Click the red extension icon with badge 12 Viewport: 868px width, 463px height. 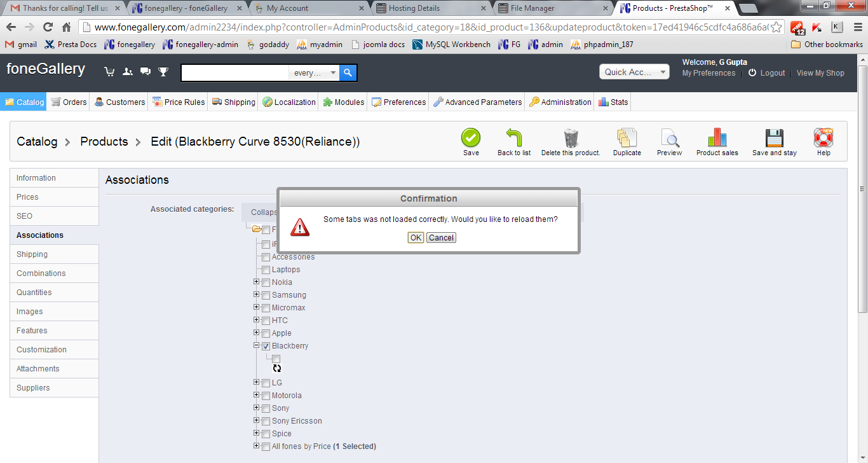(797, 27)
